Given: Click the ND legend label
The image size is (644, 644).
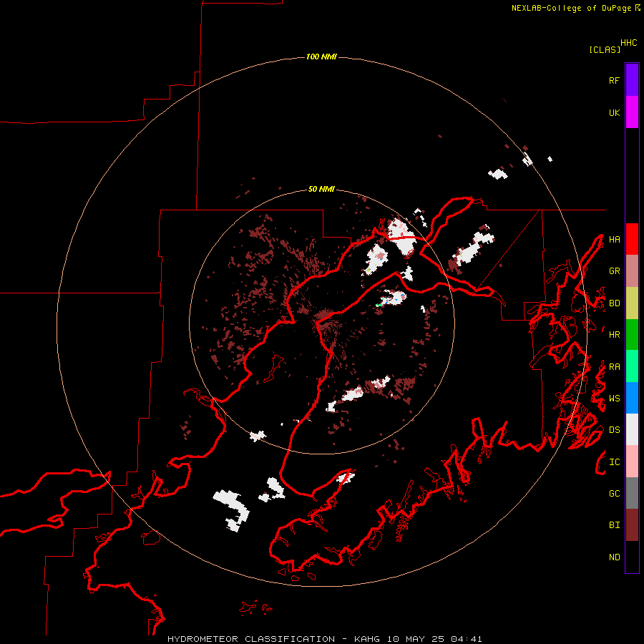Looking at the screenshot, I should point(614,557).
